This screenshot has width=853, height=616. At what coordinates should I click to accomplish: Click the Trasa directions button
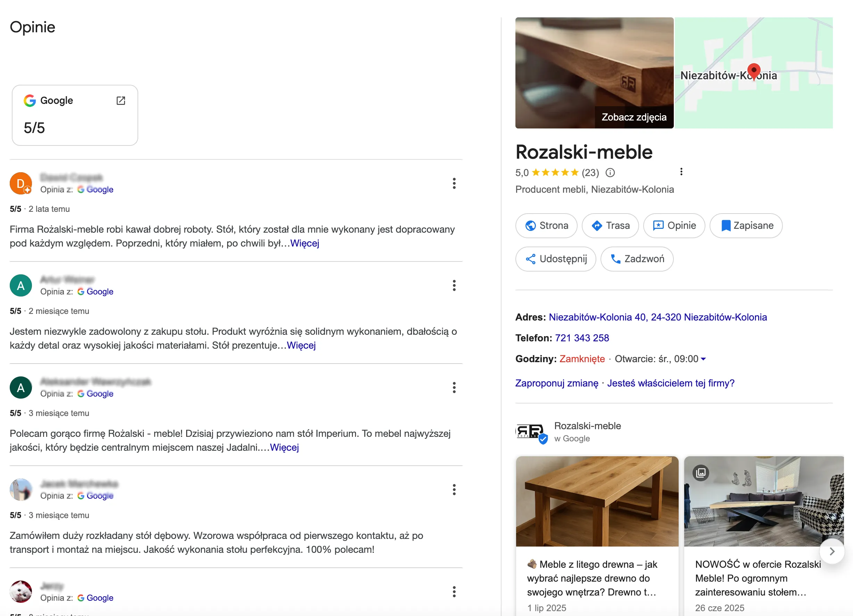coord(610,225)
